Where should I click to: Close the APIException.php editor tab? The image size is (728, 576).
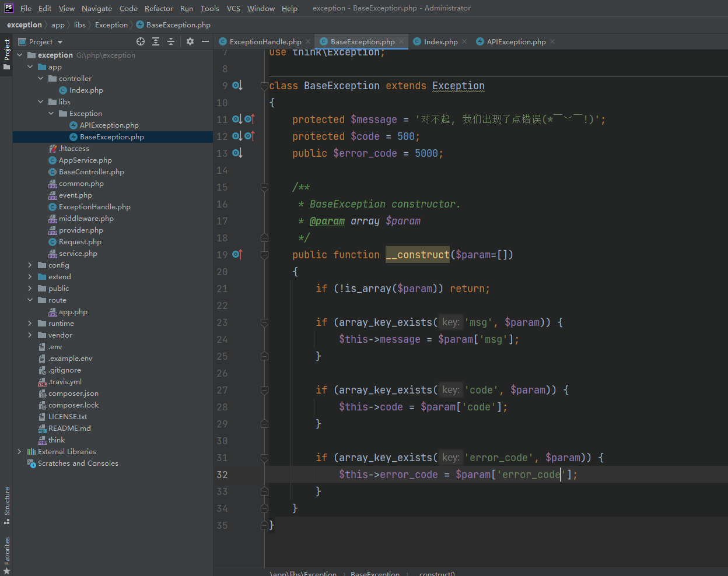(x=552, y=41)
